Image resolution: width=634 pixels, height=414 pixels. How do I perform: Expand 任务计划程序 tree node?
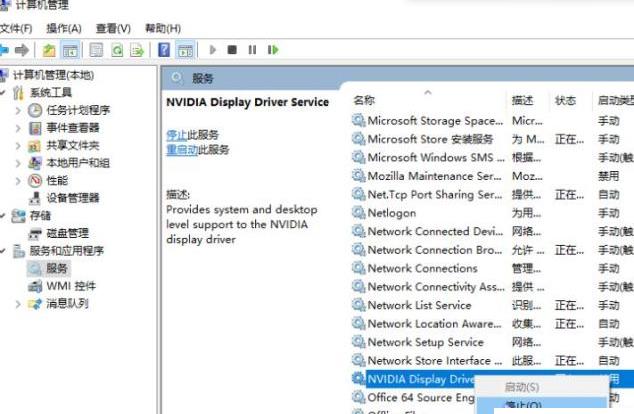(18, 110)
